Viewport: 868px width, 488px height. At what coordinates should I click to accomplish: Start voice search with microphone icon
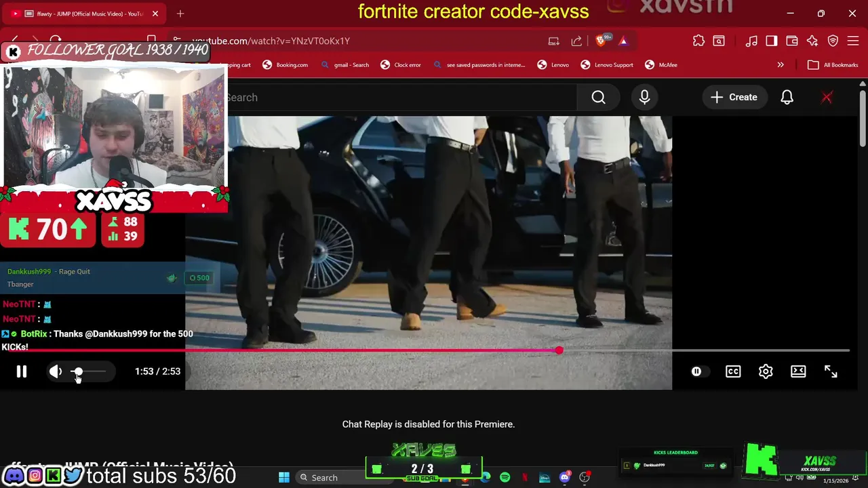644,98
